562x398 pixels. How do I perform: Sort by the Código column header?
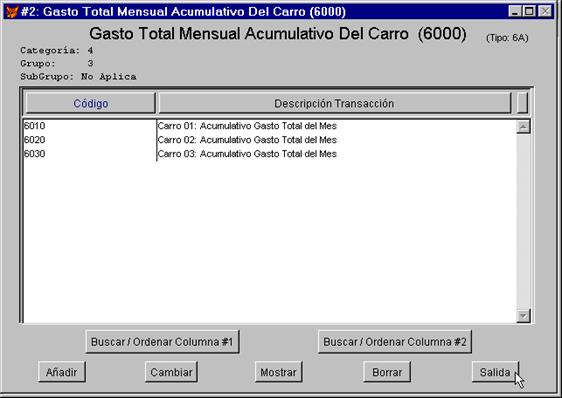tap(91, 103)
